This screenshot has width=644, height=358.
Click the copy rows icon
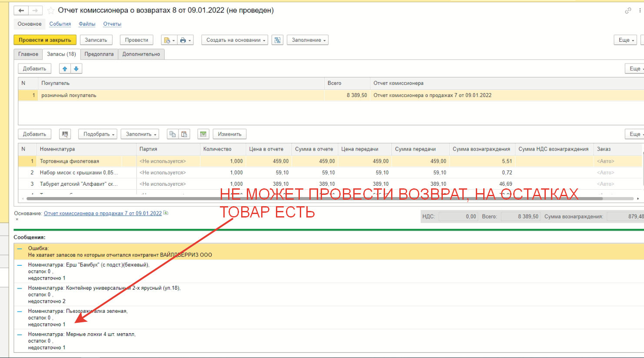pos(173,134)
